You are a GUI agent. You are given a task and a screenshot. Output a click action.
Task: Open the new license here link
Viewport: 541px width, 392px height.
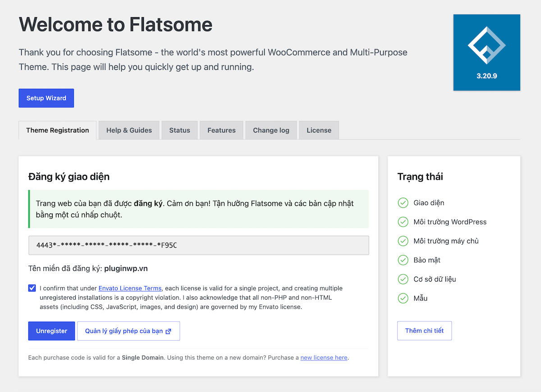pos(324,358)
